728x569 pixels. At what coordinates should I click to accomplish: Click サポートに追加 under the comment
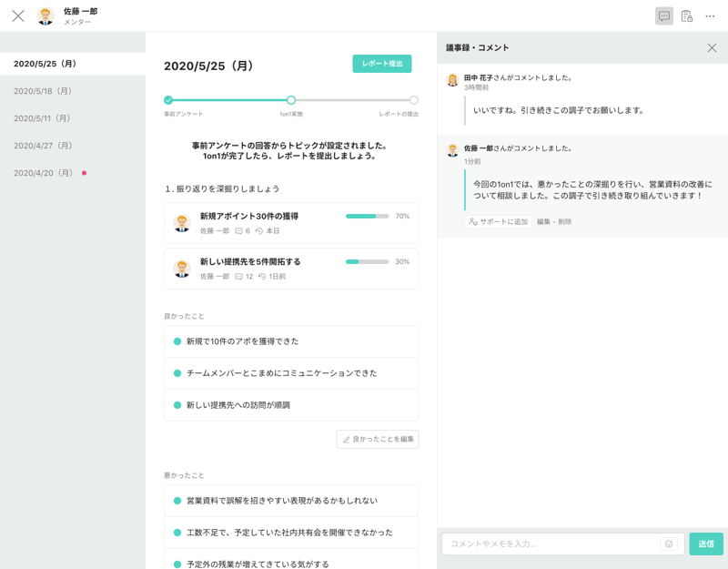pyautogui.click(x=498, y=221)
